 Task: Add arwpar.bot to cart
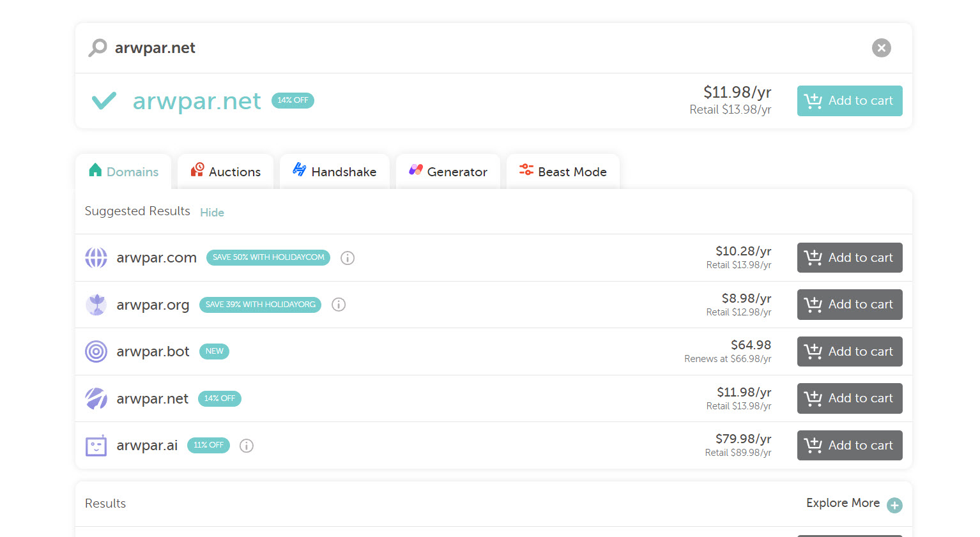coord(849,352)
